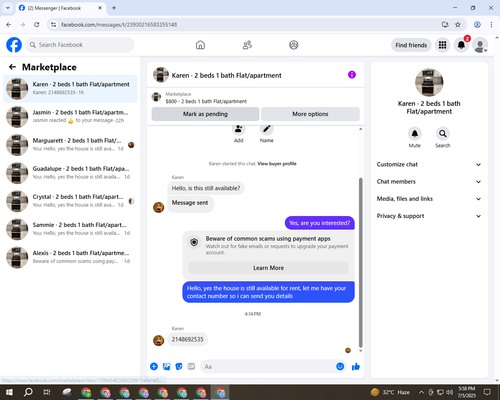The height and width of the screenshot is (400, 500).
Task: Click the Search Facebook field
Action: click(x=80, y=45)
